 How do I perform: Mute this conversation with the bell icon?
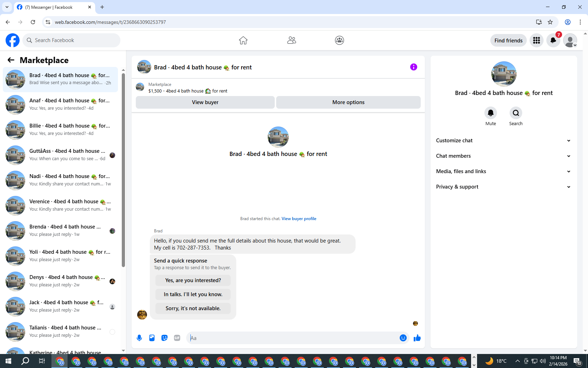click(491, 113)
